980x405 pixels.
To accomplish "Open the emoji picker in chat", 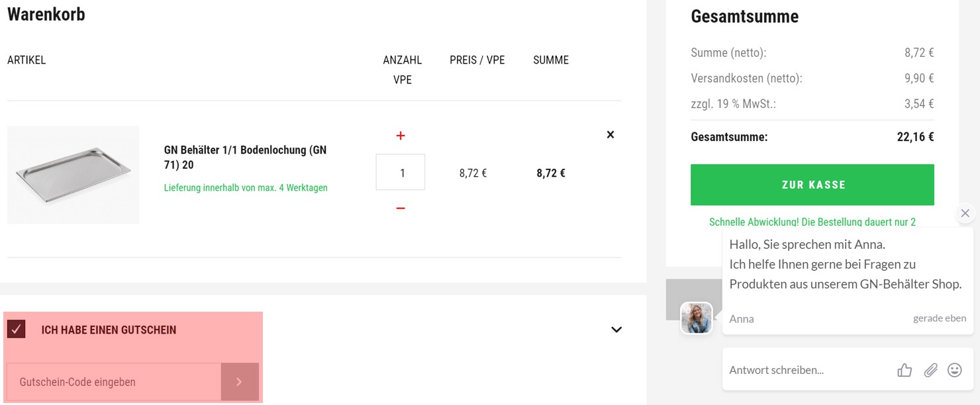I will click(954, 370).
